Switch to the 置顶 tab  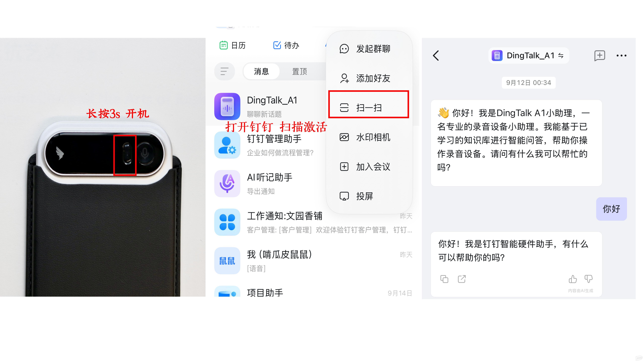click(299, 71)
